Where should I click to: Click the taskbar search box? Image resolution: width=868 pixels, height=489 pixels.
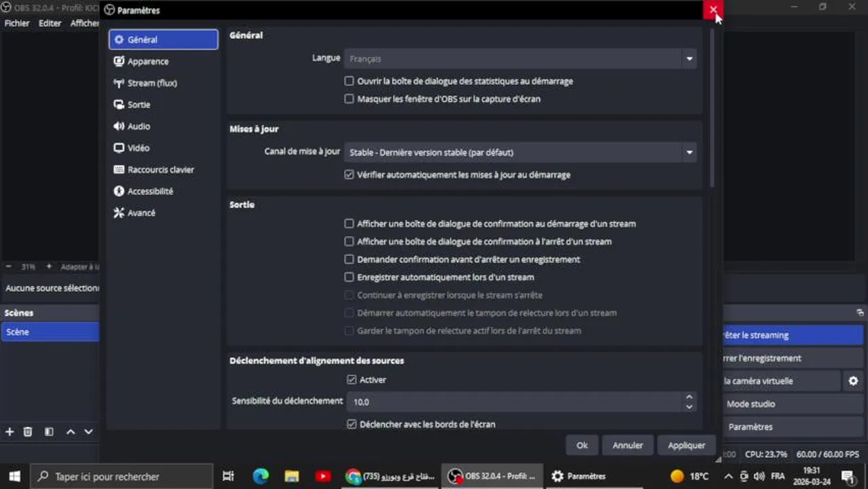tap(122, 477)
